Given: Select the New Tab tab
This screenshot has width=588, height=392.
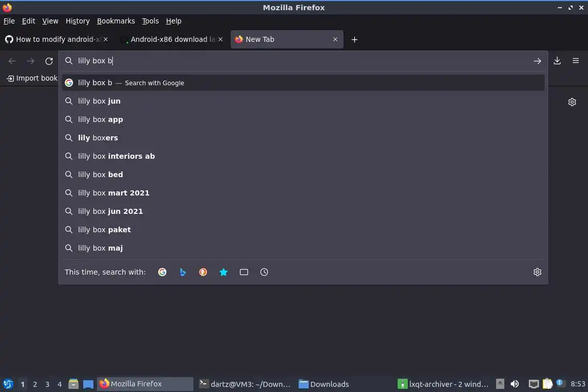Looking at the screenshot, I should point(287,39).
